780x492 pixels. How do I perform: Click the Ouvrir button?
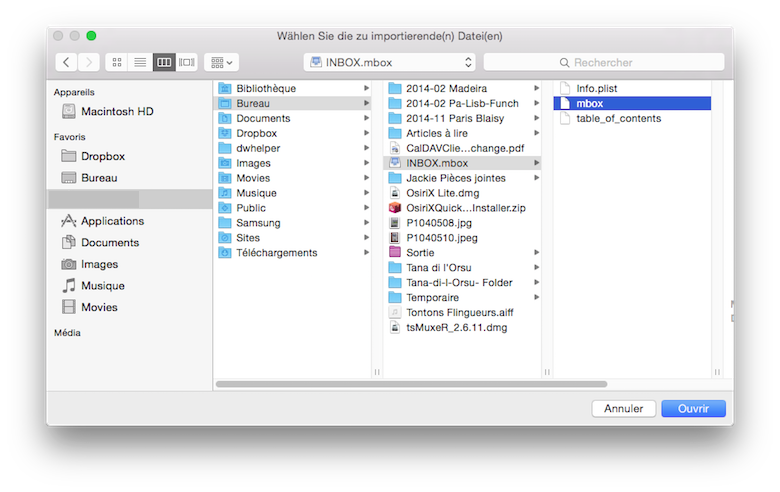click(x=693, y=408)
